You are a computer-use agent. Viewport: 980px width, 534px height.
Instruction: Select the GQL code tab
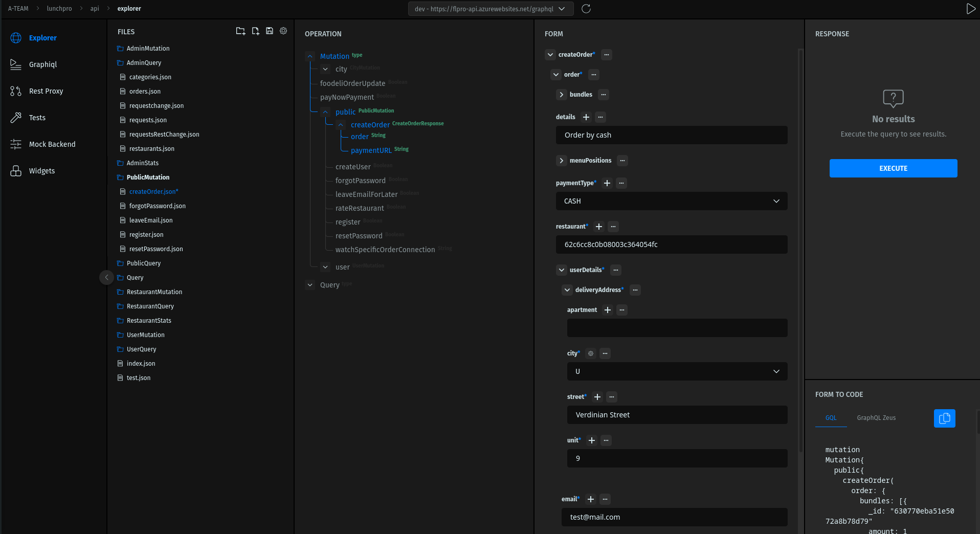(x=831, y=418)
